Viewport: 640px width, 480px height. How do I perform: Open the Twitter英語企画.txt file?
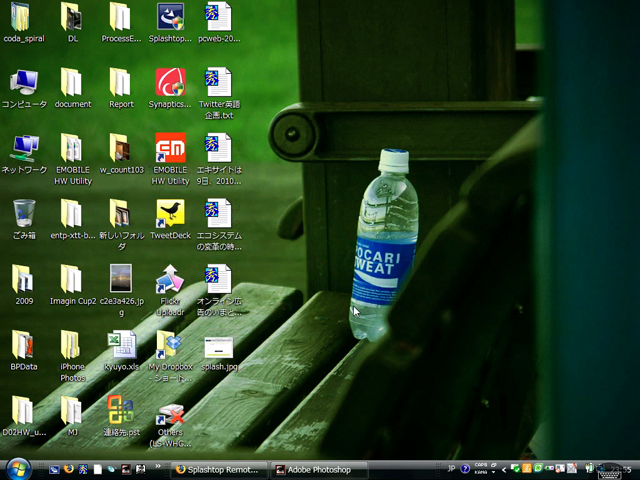(x=218, y=82)
